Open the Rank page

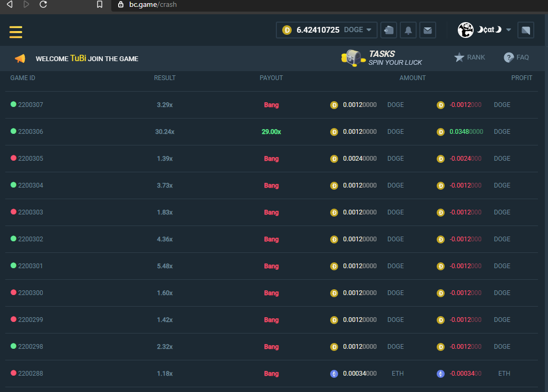pyautogui.click(x=469, y=57)
